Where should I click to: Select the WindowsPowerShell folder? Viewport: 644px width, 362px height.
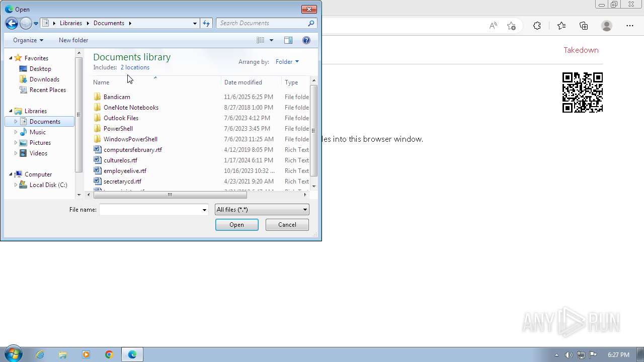click(130, 139)
